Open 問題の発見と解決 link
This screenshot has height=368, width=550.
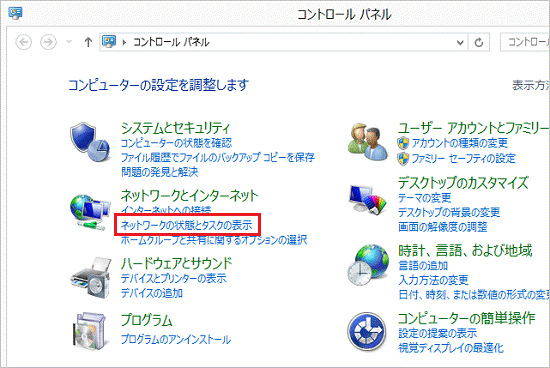[160, 172]
